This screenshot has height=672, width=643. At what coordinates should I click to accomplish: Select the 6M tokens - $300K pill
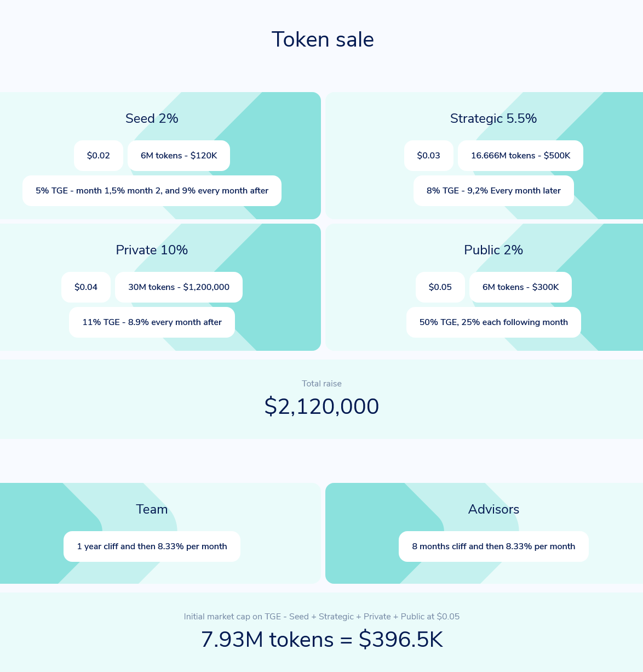520,287
